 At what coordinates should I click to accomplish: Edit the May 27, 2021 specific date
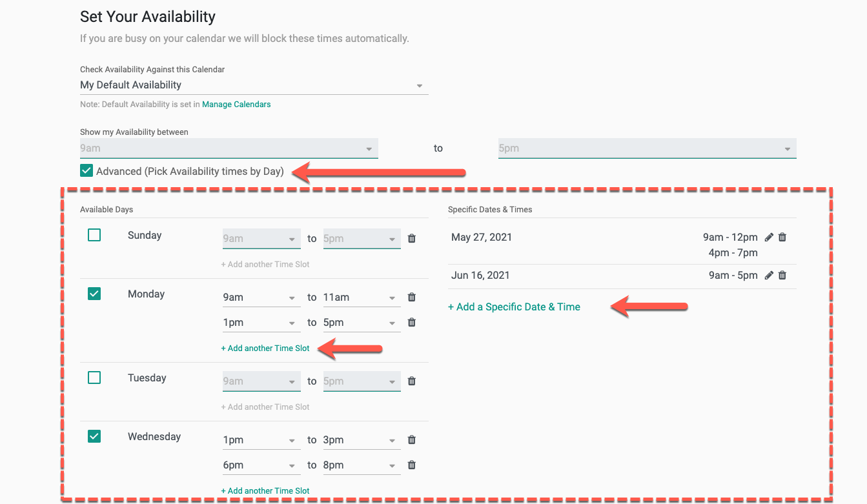pyautogui.click(x=769, y=237)
